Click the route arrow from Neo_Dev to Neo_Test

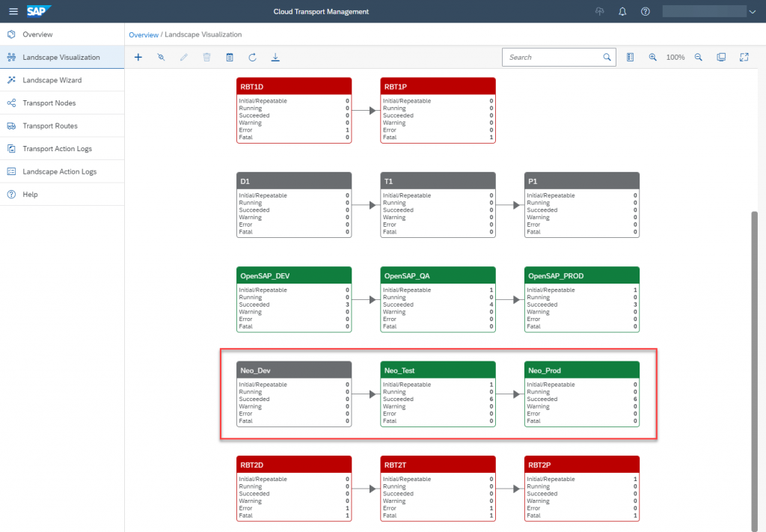[366, 394]
